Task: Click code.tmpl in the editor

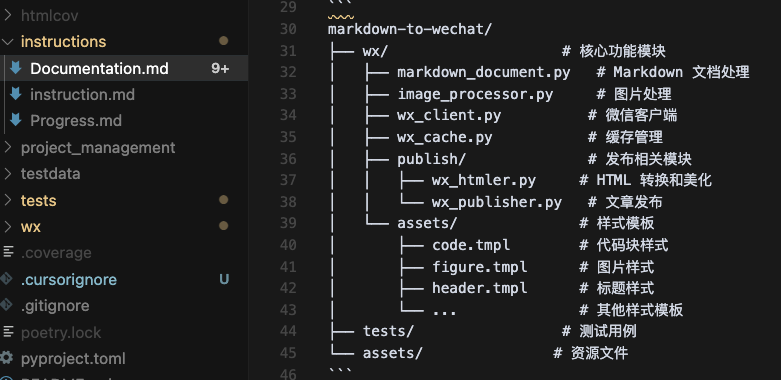Action: tap(471, 245)
